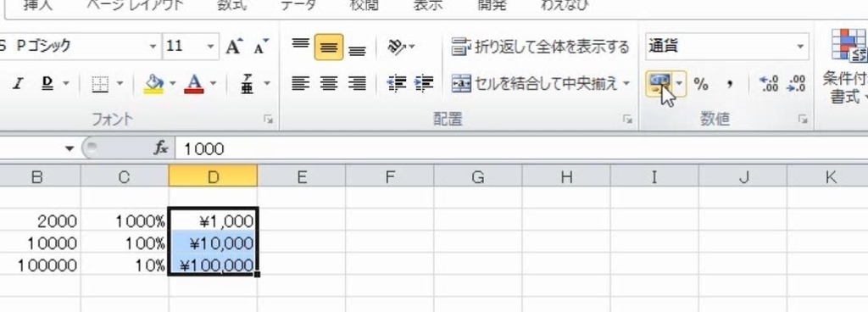Image resolution: width=868 pixels, height=312 pixels.
Task: Click the formula bar showing 1000
Action: point(520,148)
